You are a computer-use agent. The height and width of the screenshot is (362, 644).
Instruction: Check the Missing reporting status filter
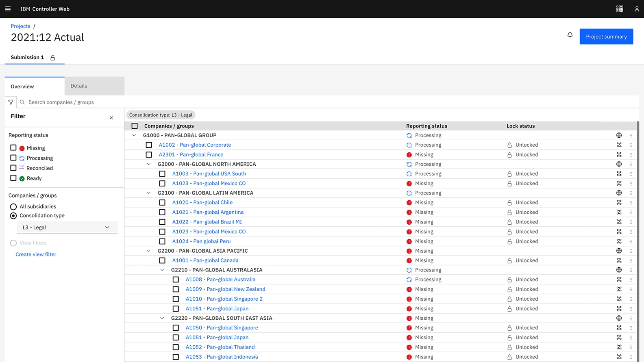pyautogui.click(x=13, y=148)
